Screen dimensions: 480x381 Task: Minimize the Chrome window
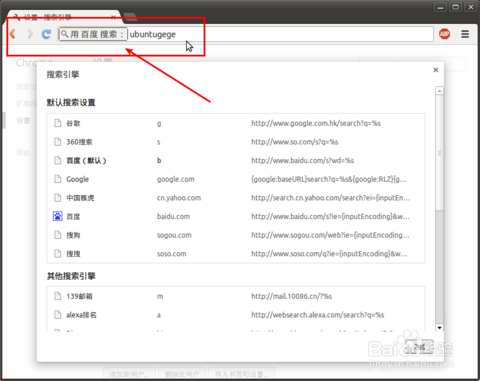(x=440, y=7)
